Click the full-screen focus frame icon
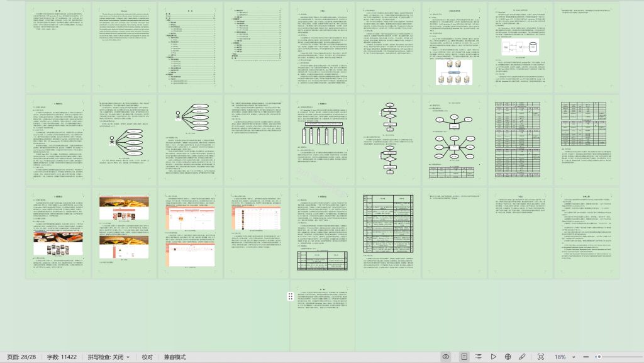Image resolution: width=644 pixels, height=363 pixels. pos(541,357)
